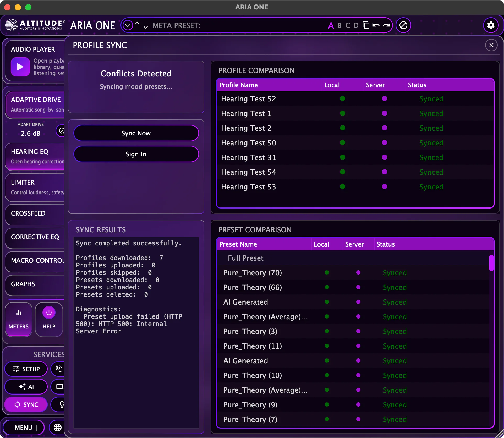Select Pure_Theory (10) preset row
This screenshot has width=504, height=438.
point(353,375)
